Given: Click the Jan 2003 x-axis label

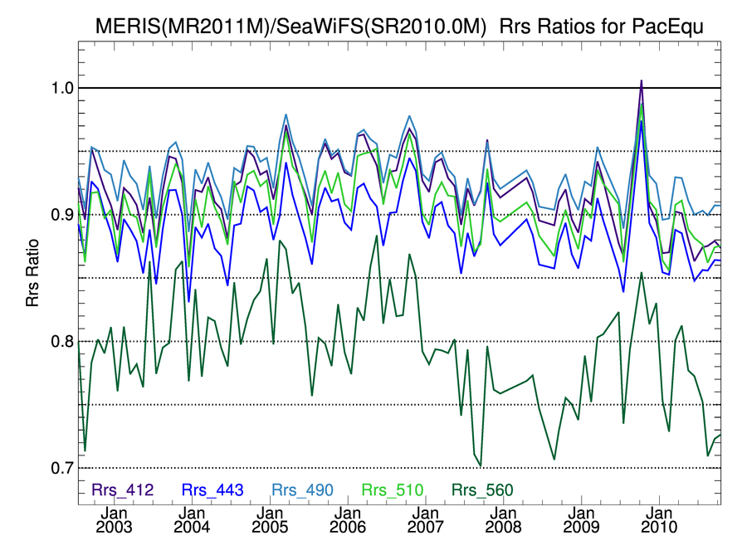Looking at the screenshot, I should [114, 520].
